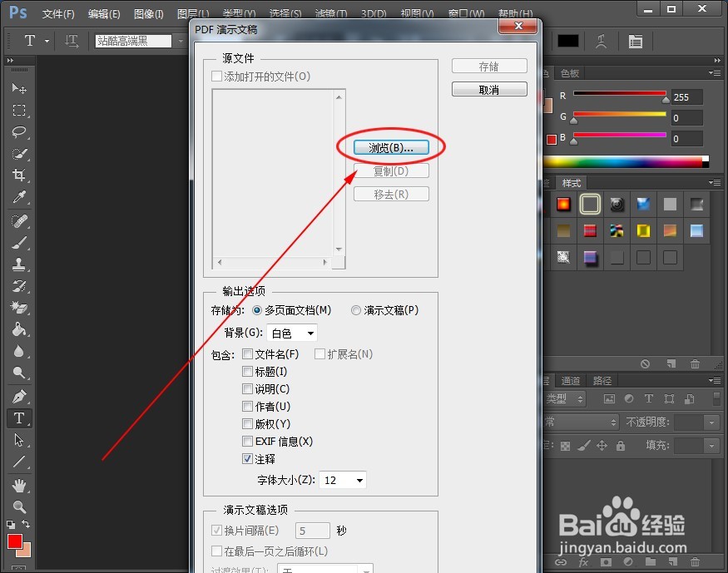The image size is (728, 573).
Task: Select the 演示文稿 radio button
Action: (x=356, y=309)
